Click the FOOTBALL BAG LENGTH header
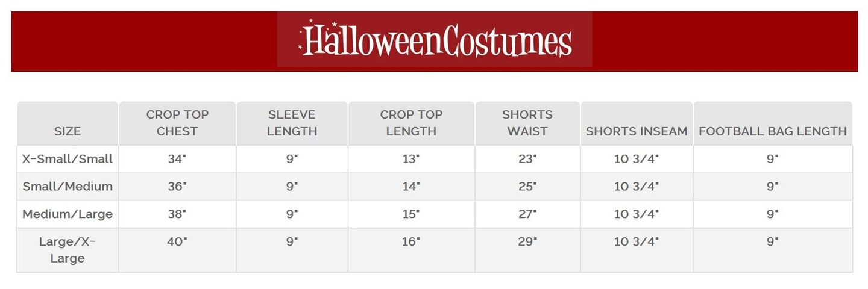Screen dimensions: 868x289 (773, 131)
